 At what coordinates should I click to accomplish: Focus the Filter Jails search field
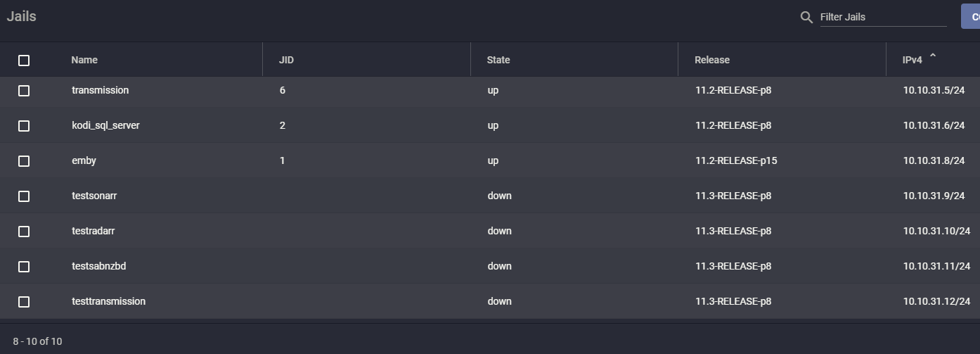tap(883, 17)
